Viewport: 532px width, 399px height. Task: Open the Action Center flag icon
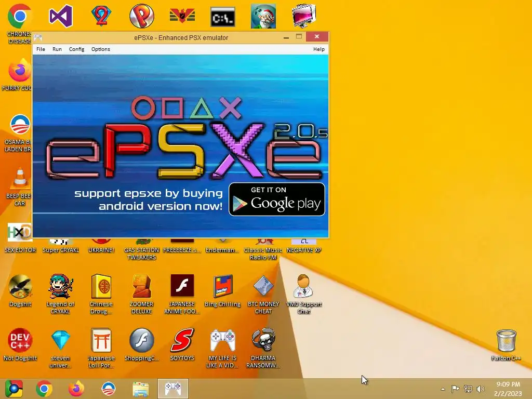point(455,389)
